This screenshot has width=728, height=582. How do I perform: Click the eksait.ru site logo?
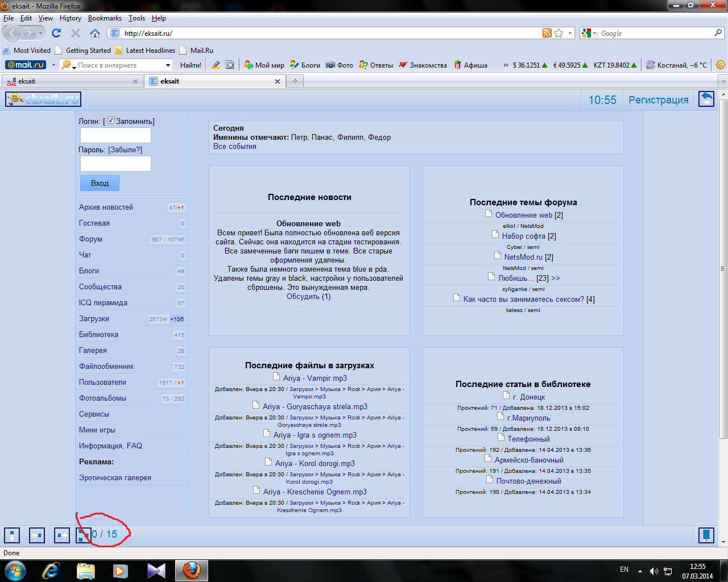pyautogui.click(x=43, y=99)
